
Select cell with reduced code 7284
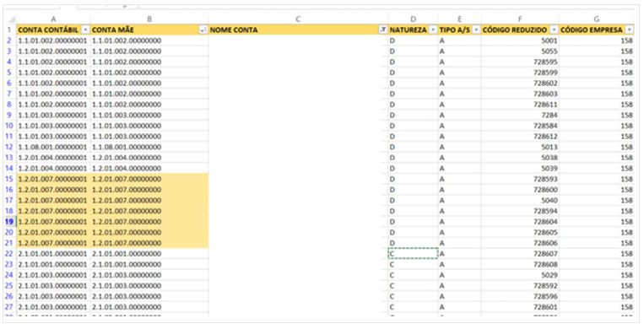click(520, 115)
